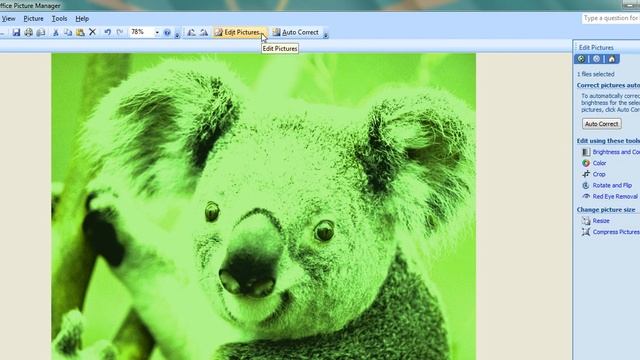640x360 pixels.
Task: Click the Auto Correct toolbar button
Action: pos(296,32)
